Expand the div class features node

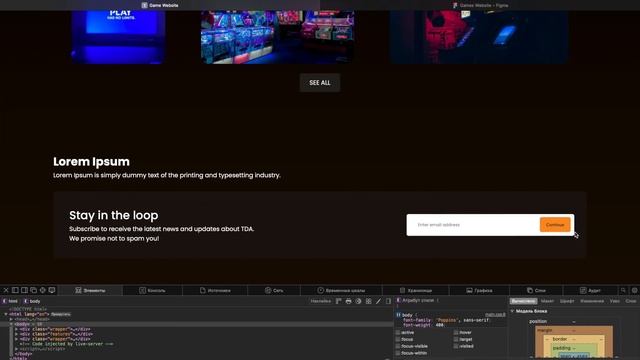pyautogui.click(x=17, y=334)
